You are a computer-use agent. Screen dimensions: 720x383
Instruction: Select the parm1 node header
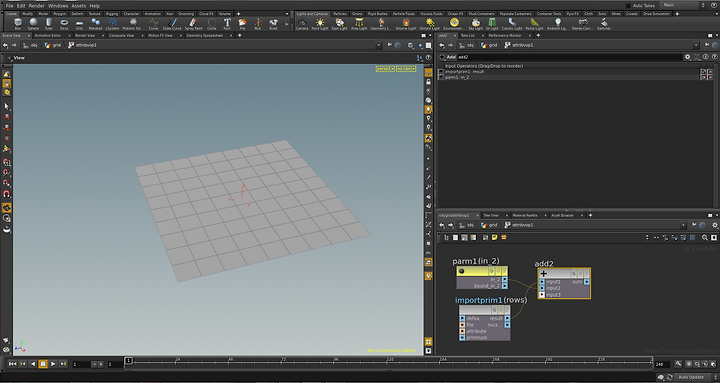482,271
